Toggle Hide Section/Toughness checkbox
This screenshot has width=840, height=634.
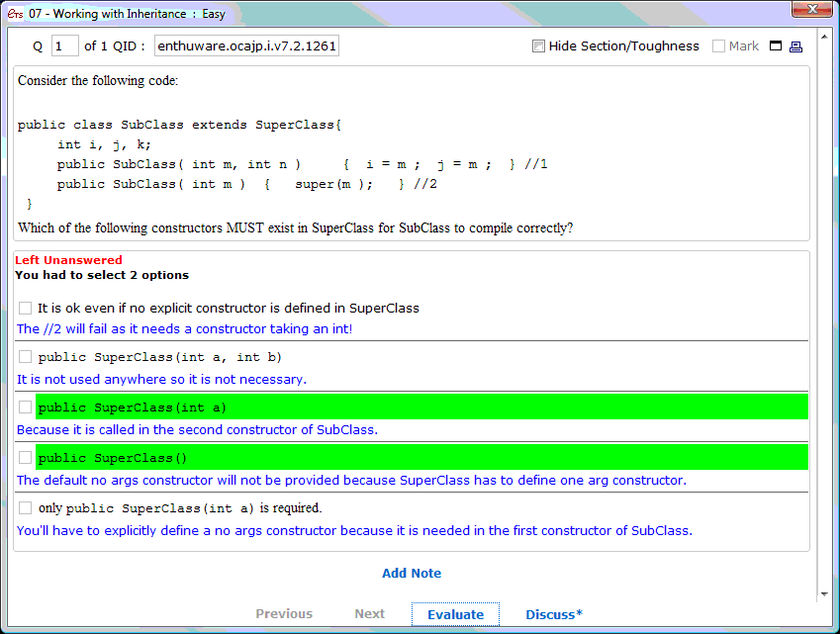coord(538,46)
